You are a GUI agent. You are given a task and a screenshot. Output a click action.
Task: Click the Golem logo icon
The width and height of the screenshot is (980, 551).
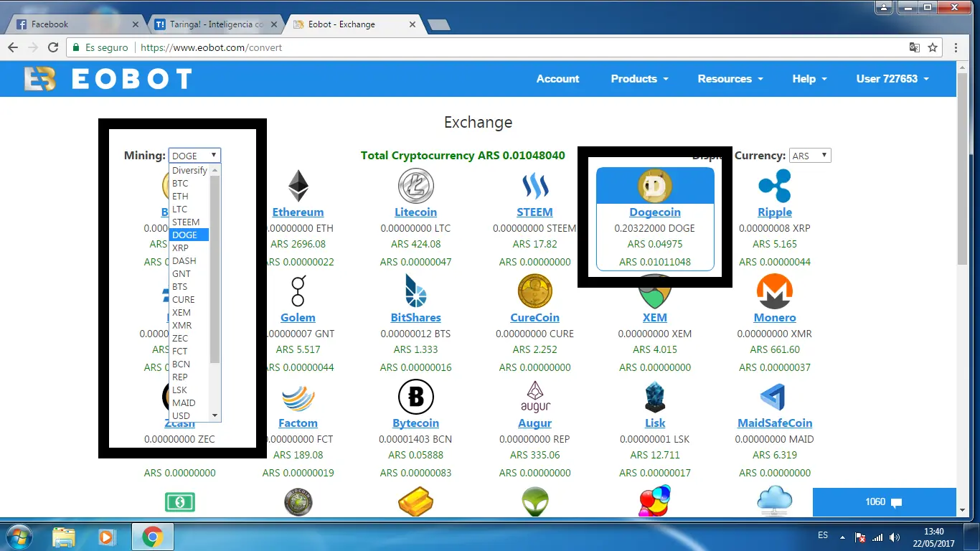pyautogui.click(x=298, y=291)
